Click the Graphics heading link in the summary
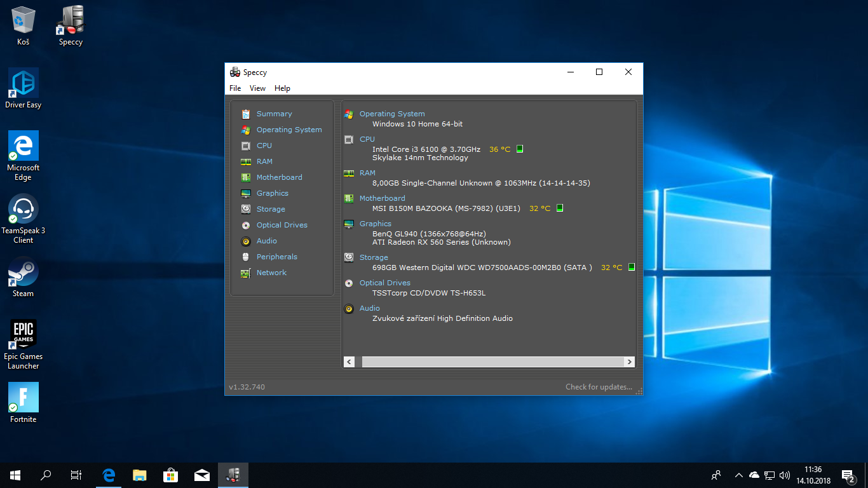The image size is (868, 488). point(376,224)
